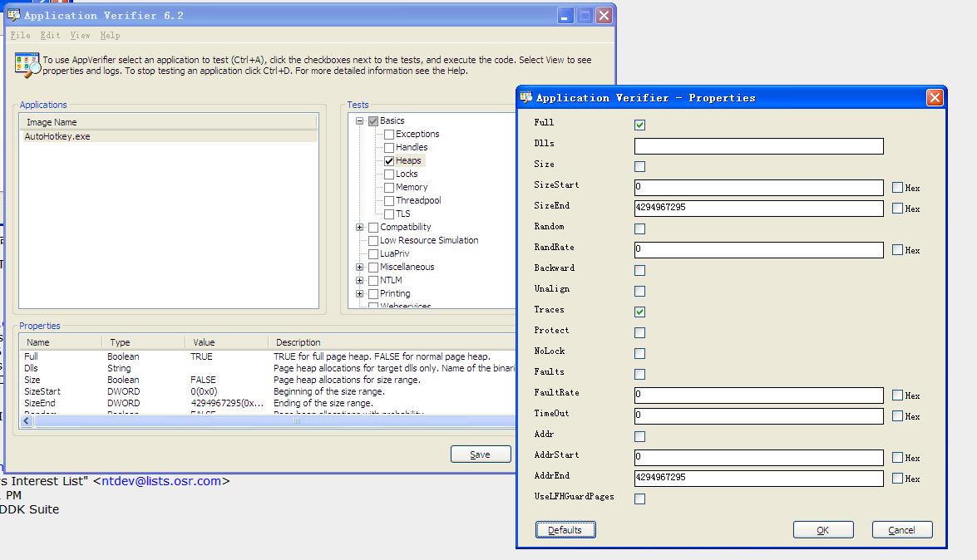
Task: Expand the Compatibility tree node
Action: pos(360,227)
